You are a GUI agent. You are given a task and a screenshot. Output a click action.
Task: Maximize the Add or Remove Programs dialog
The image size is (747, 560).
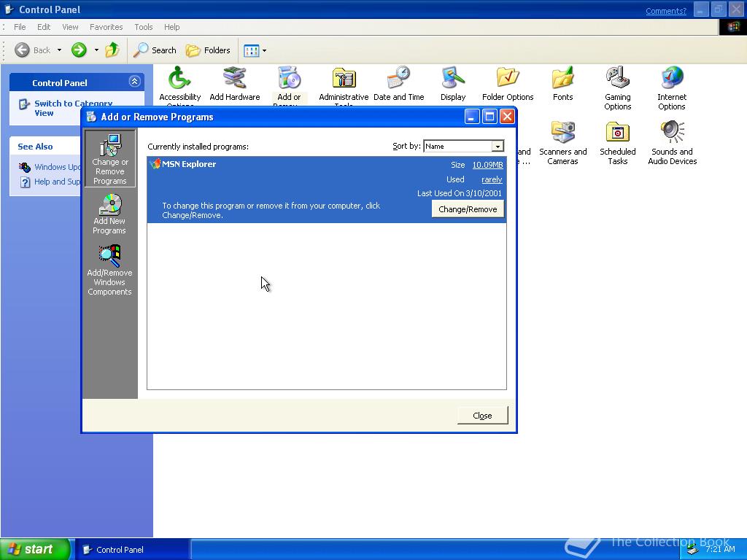[489, 117]
